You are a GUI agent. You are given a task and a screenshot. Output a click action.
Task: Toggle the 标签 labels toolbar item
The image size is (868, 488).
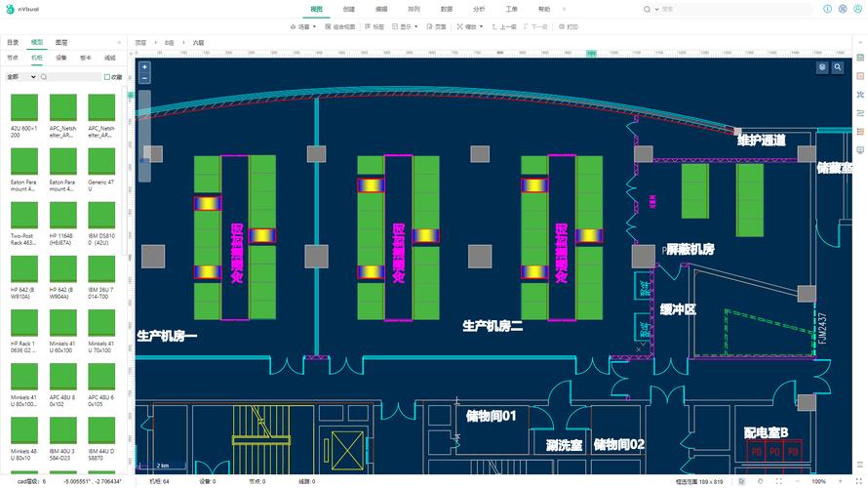[375, 26]
